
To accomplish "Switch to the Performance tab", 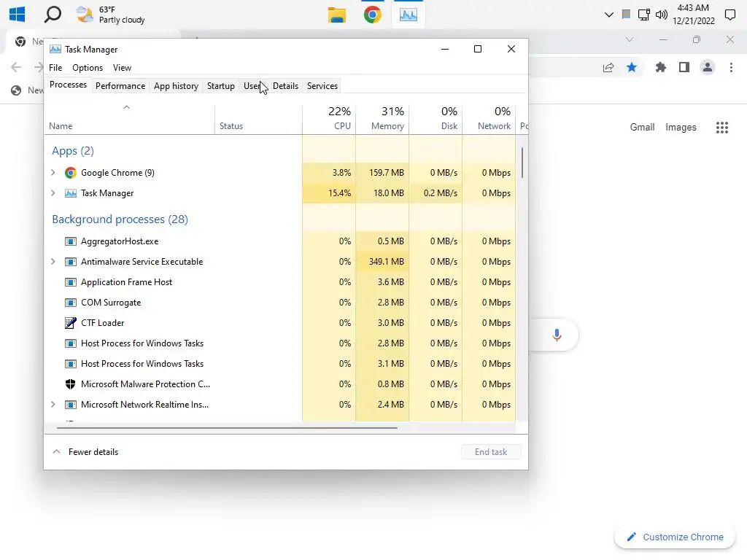I will pos(120,86).
